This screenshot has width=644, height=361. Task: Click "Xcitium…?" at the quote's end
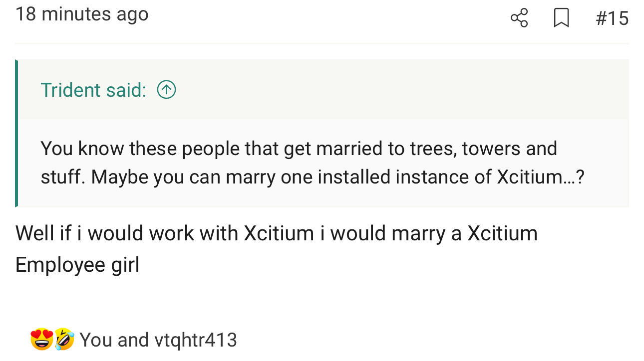(540, 178)
